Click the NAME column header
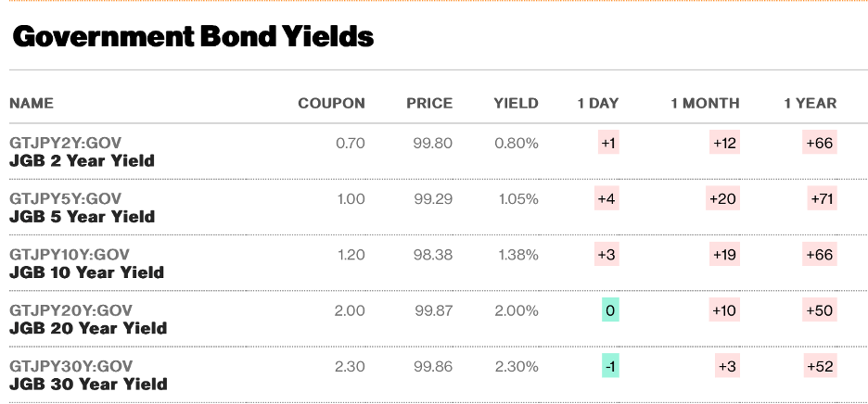 pos(32,103)
